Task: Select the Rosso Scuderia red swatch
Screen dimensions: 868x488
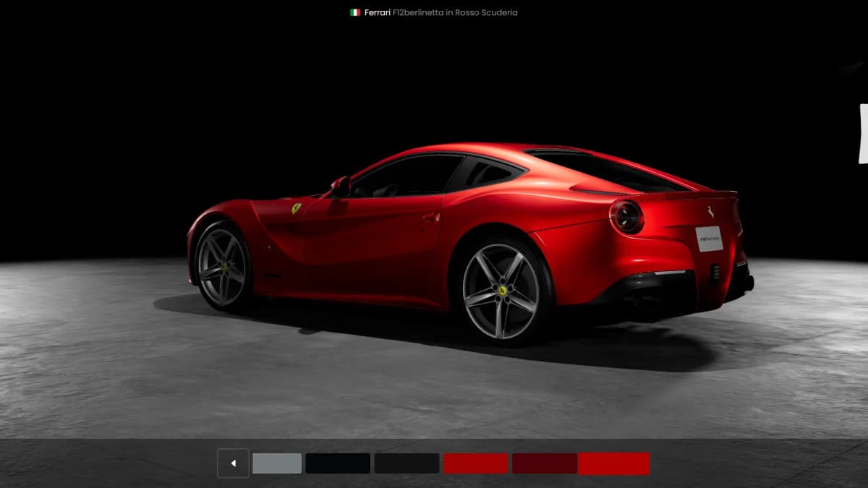Action: 475,463
